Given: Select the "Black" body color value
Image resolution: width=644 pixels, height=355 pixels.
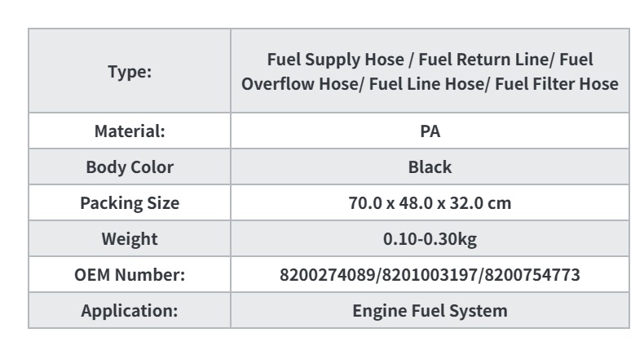Looking at the screenshot, I should point(430,167).
